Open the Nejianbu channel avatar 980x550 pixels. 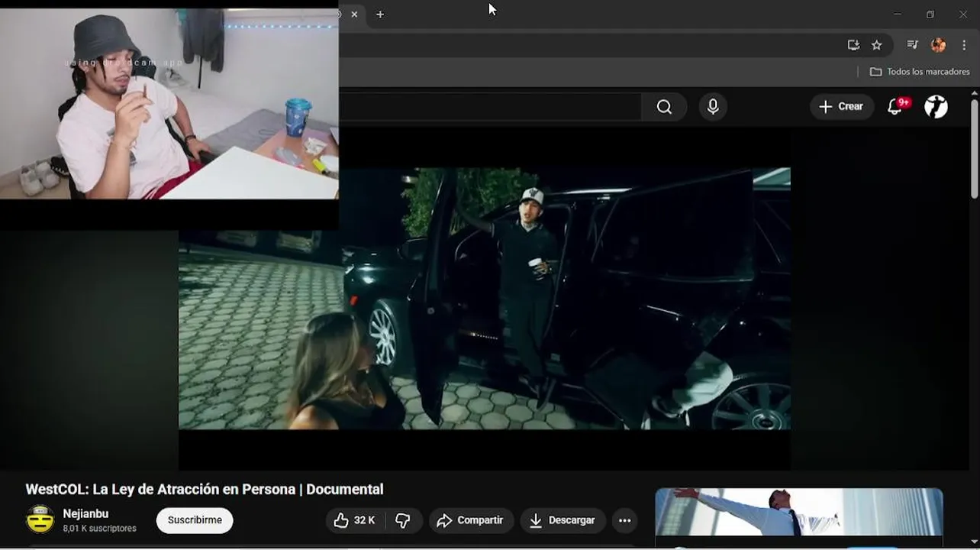coord(40,519)
